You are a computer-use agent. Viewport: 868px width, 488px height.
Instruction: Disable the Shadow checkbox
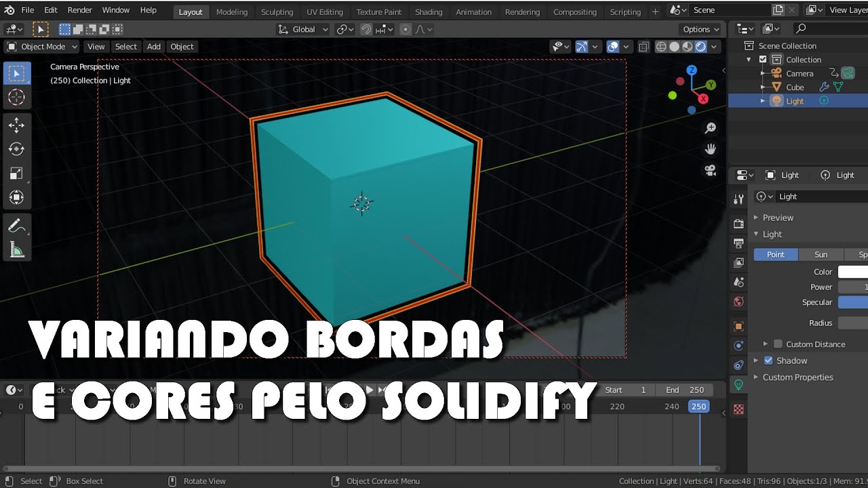[768, 361]
